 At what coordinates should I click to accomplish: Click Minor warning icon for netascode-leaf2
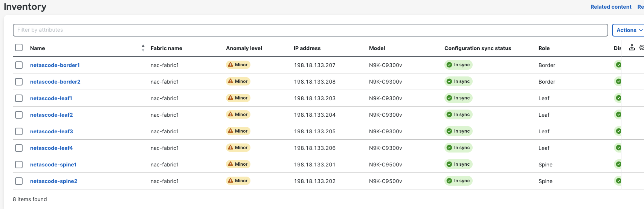pos(230,114)
